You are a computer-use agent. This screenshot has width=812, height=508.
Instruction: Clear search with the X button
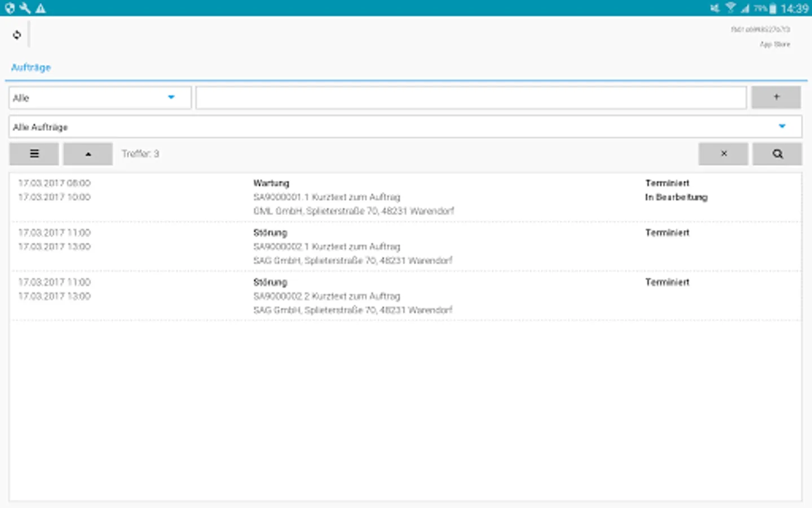[723, 154]
